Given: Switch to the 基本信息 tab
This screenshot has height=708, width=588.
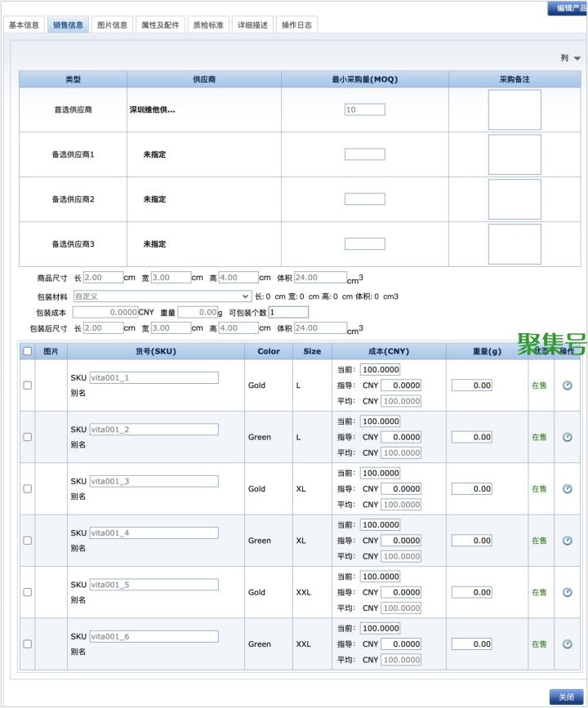Looking at the screenshot, I should click(x=24, y=25).
